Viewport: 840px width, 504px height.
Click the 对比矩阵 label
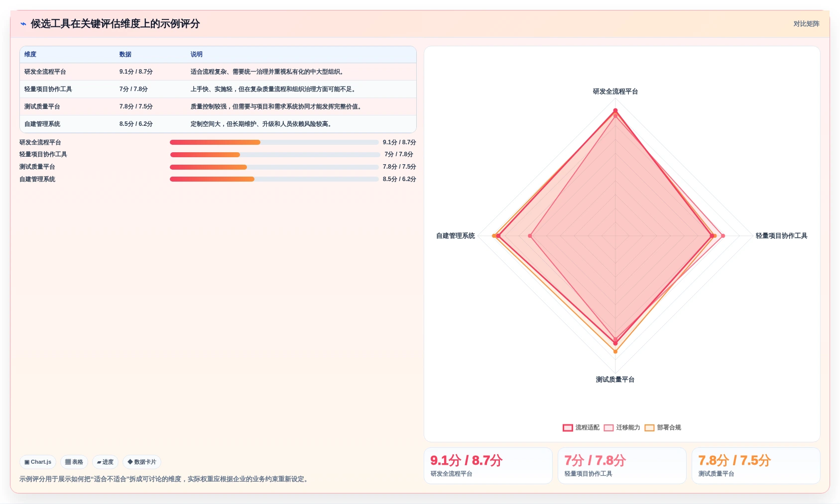[x=806, y=24]
